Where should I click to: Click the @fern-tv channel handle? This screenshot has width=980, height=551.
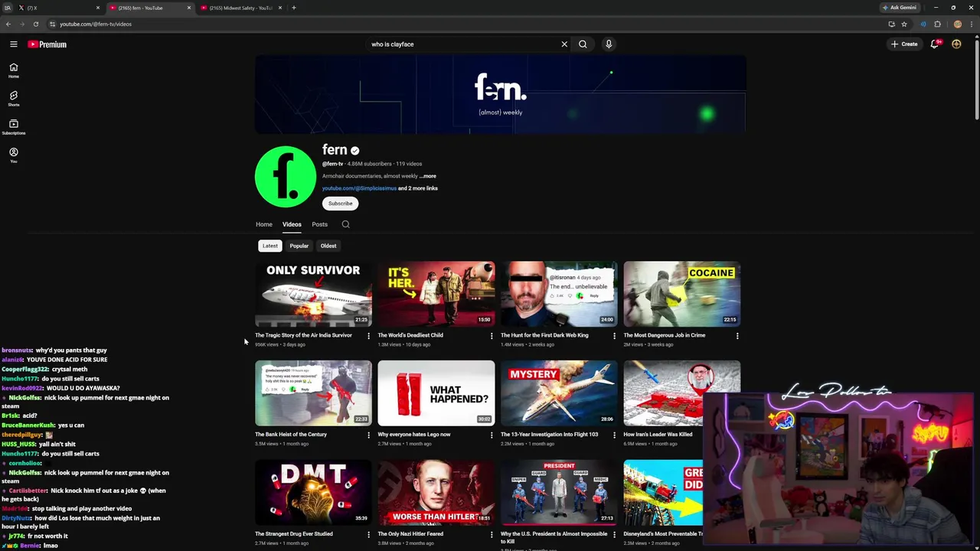(x=332, y=164)
